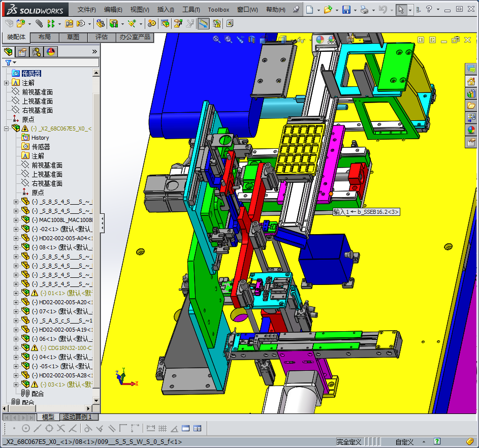This screenshot has width=479, height=448.
Task: Expand the MAC1008L component node
Action: [x=16, y=220]
